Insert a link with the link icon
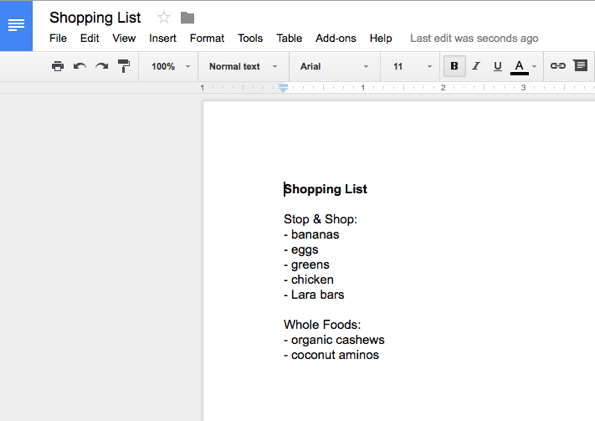The height and width of the screenshot is (421, 595). pyautogui.click(x=558, y=66)
